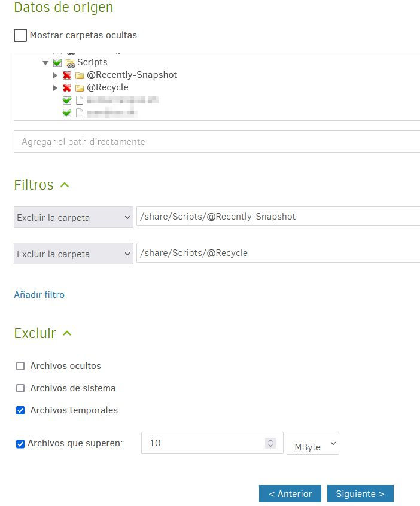
Task: Click the Scripts shared folder icon
Action: click(x=70, y=63)
